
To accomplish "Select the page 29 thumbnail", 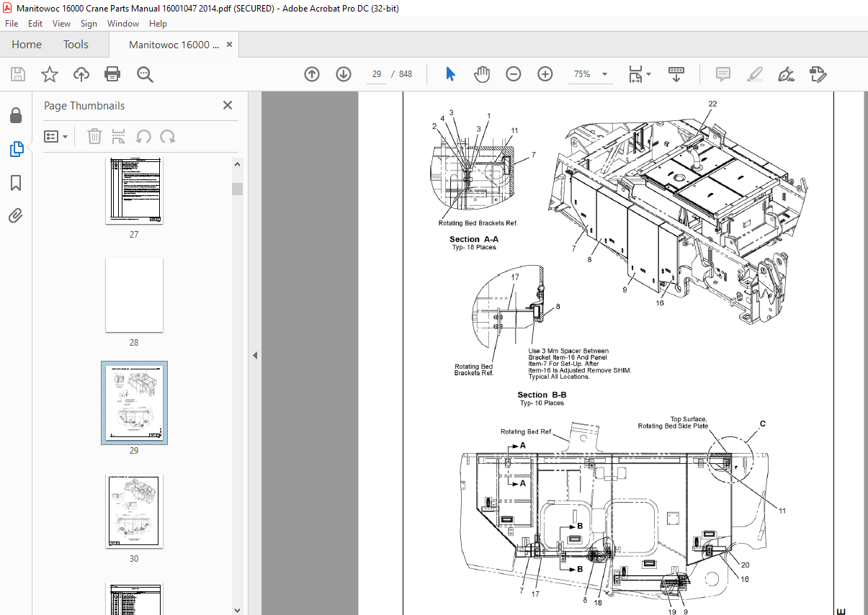I will coord(134,403).
